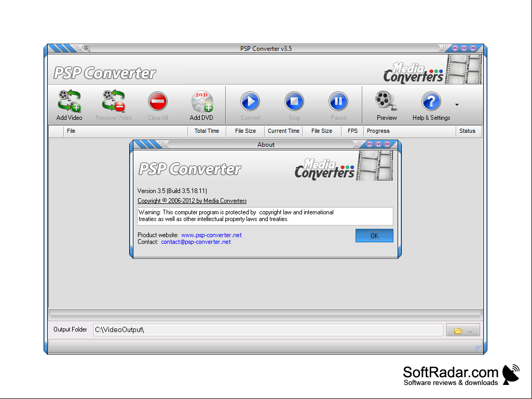Click the Status column header
Viewport: 532px width, 399px height.
pyautogui.click(x=469, y=131)
